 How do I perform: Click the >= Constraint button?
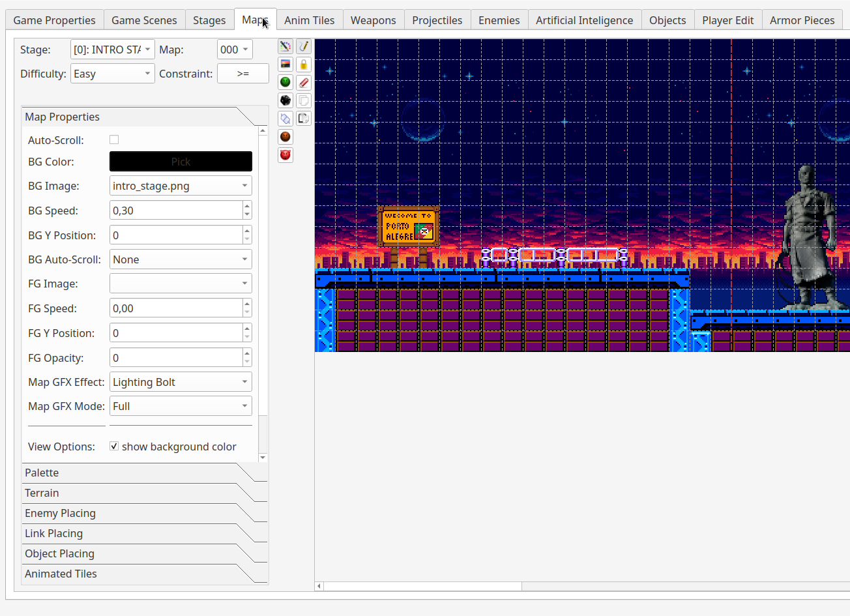point(242,74)
